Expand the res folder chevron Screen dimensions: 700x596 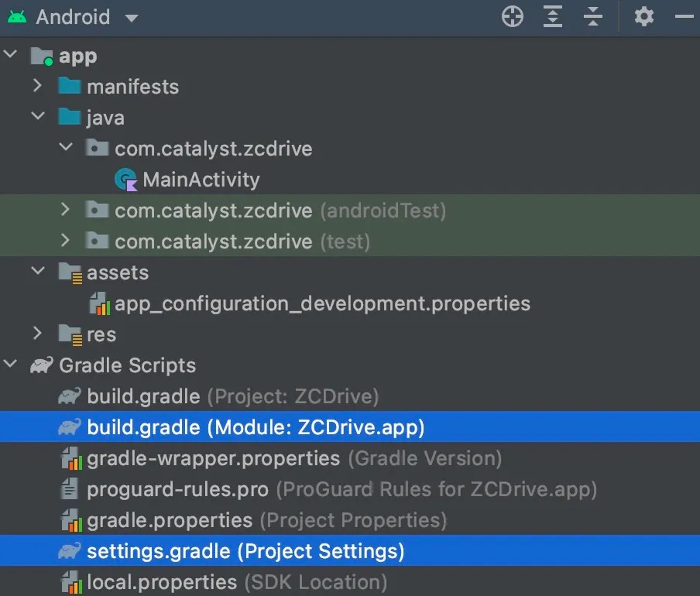(37, 334)
